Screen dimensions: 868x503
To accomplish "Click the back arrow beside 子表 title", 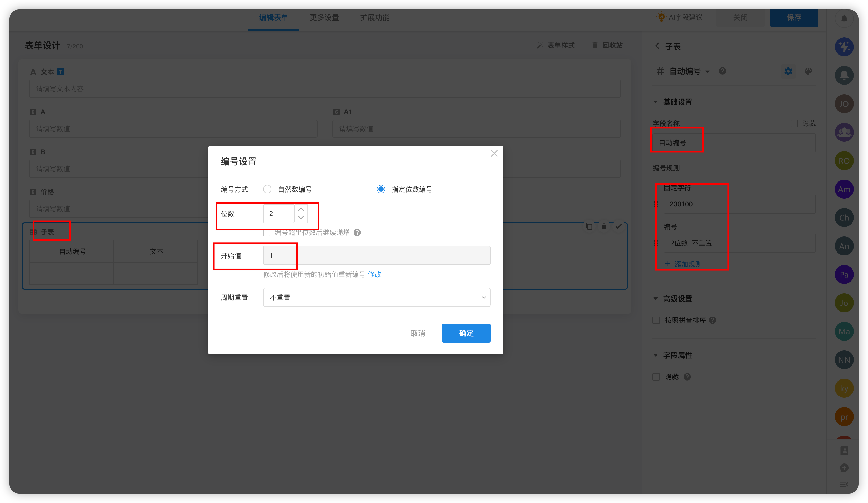I will (657, 46).
